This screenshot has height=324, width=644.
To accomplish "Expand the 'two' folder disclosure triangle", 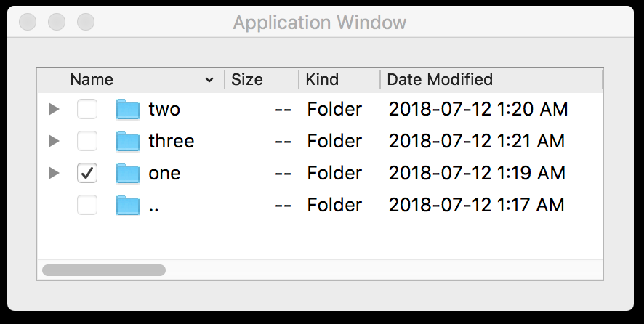I will click(x=53, y=110).
